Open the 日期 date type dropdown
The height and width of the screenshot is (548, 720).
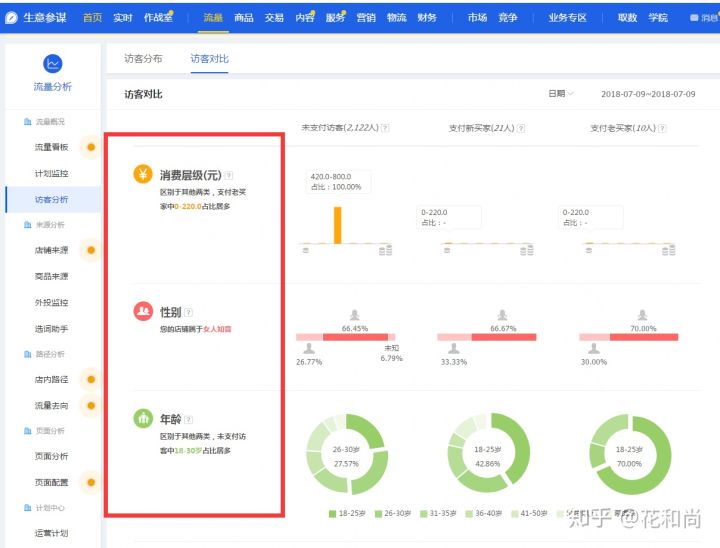(560, 94)
